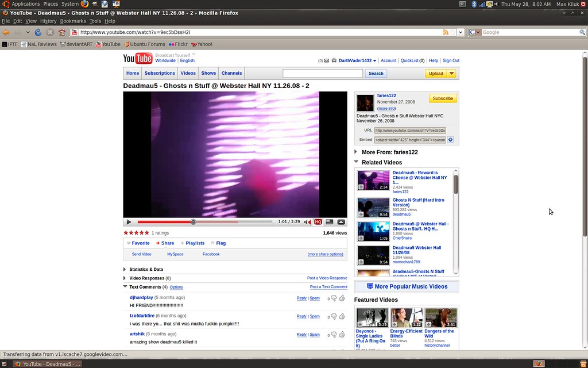
Task: Reload the page with the refresh icon
Action: (38, 32)
